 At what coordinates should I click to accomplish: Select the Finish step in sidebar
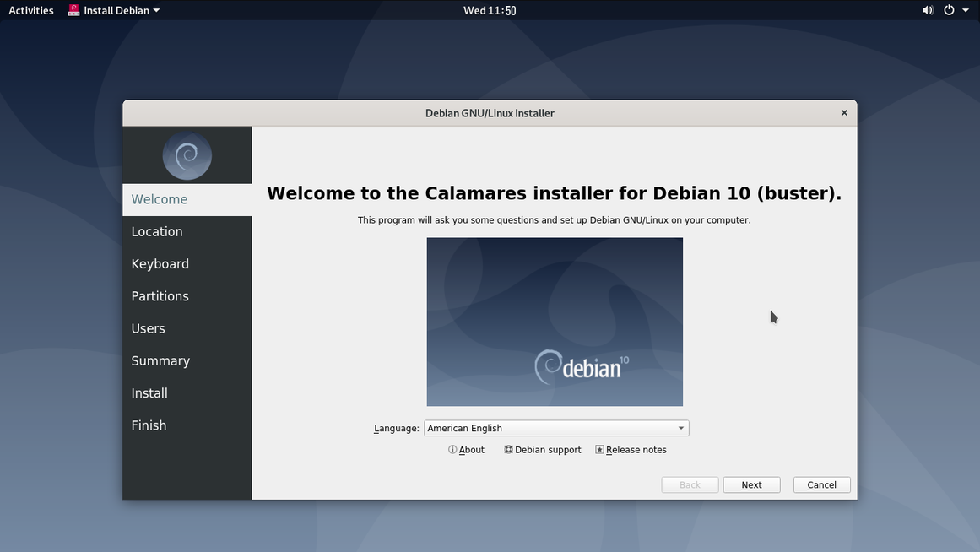(x=187, y=425)
